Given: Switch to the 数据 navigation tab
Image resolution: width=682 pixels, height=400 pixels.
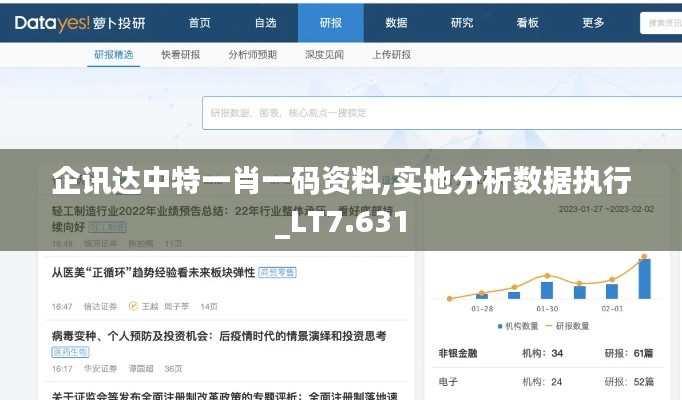Looking at the screenshot, I should [396, 22].
